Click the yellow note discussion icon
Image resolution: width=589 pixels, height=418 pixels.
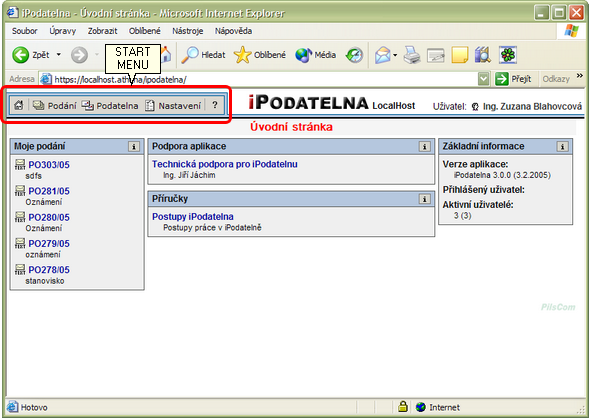tap(459, 55)
